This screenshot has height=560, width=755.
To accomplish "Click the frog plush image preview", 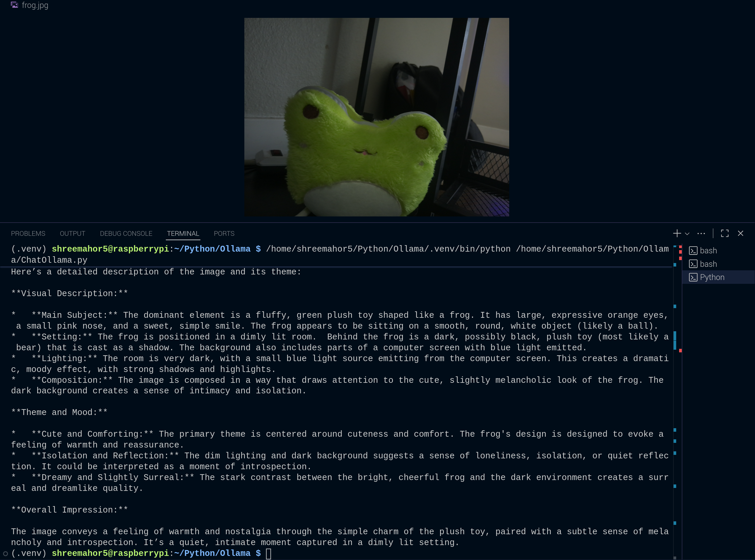I will [x=377, y=117].
